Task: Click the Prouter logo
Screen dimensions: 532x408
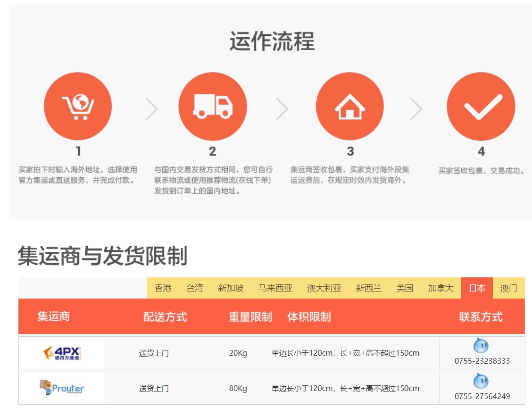Action: (x=62, y=388)
